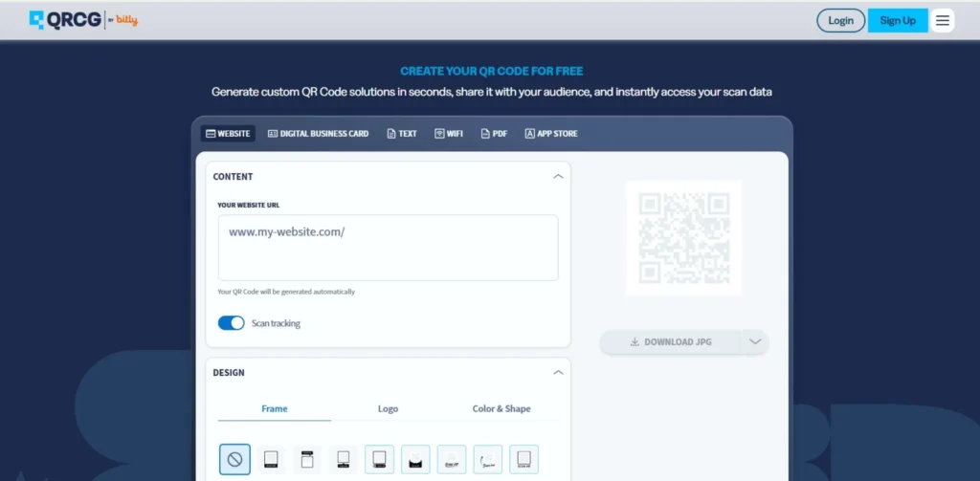Switch to the PDF tab
This screenshot has height=481, width=980.
click(494, 134)
